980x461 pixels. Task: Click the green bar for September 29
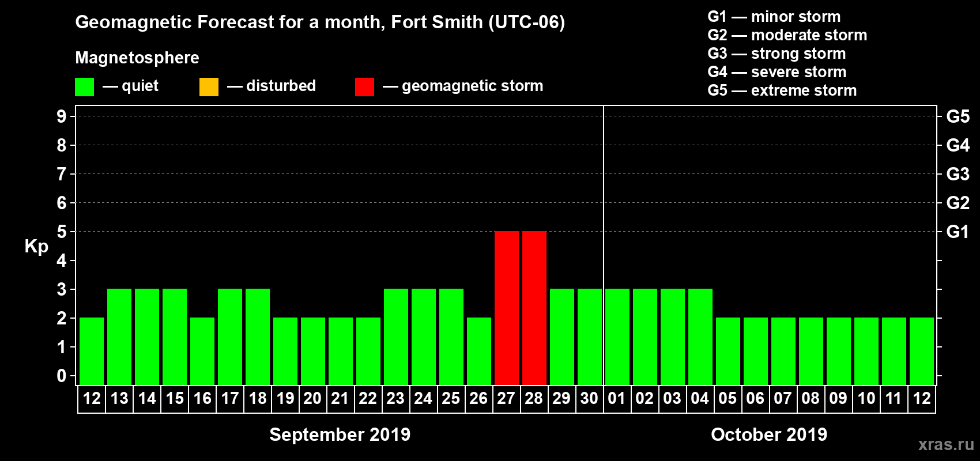click(x=562, y=337)
